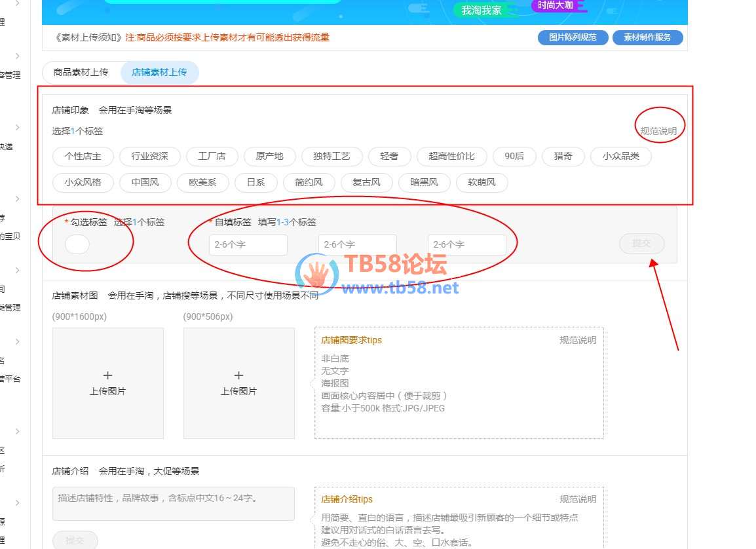The width and height of the screenshot is (756, 549).
Task: Toggle the 工厂店 tag
Action: (212, 156)
